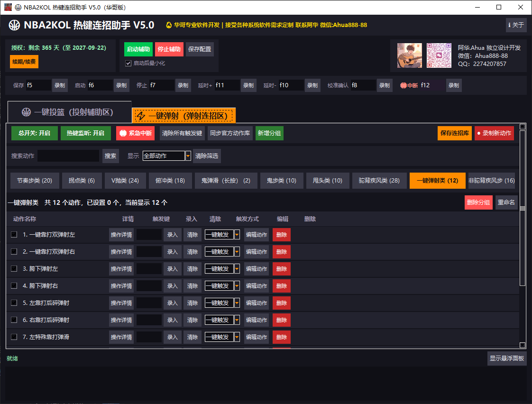Toggle the 热键监听: 开启 hotkey listener
The image size is (532, 404).
pos(85,133)
